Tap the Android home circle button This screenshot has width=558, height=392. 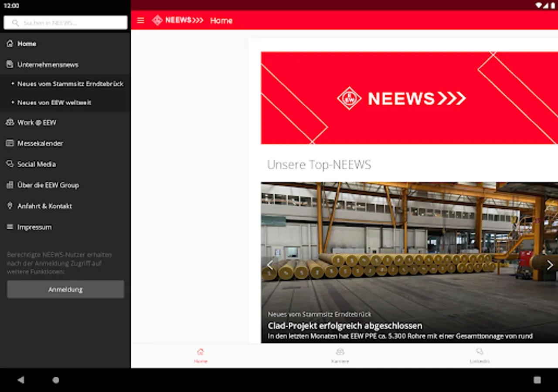coord(56,380)
